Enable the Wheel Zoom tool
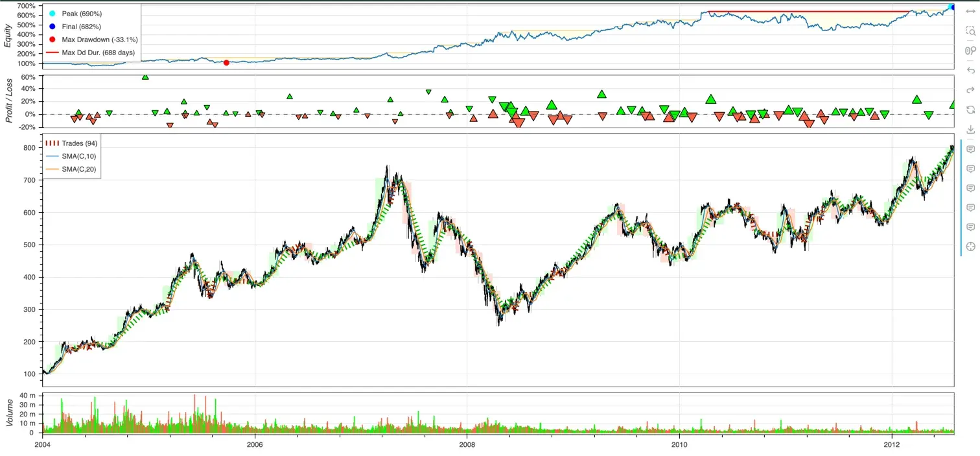 [970, 51]
